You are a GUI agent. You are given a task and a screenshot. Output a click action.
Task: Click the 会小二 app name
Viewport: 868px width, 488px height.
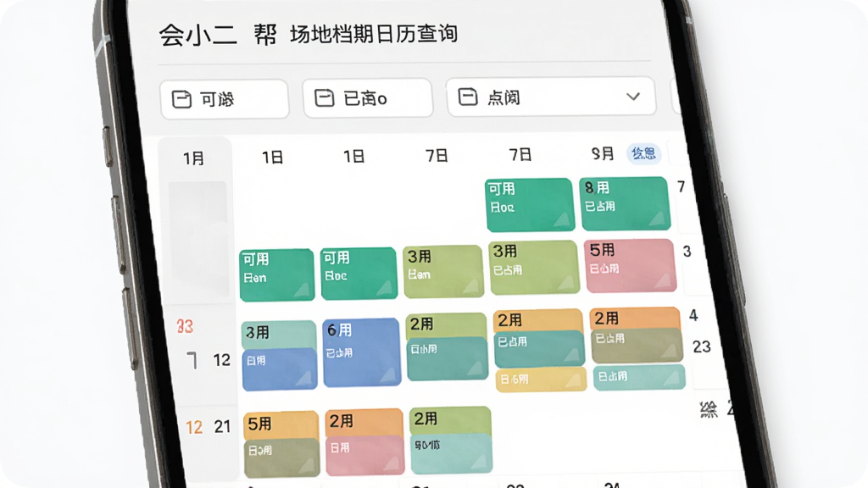(x=198, y=36)
